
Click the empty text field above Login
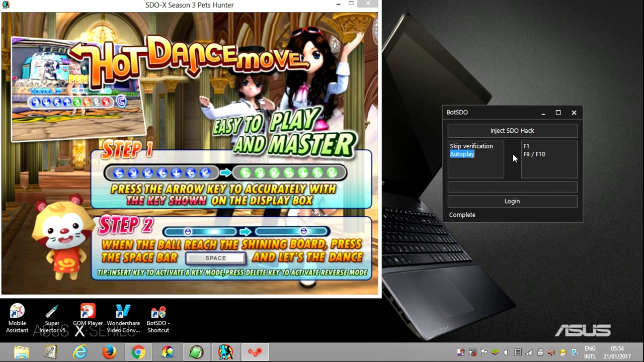[512, 187]
